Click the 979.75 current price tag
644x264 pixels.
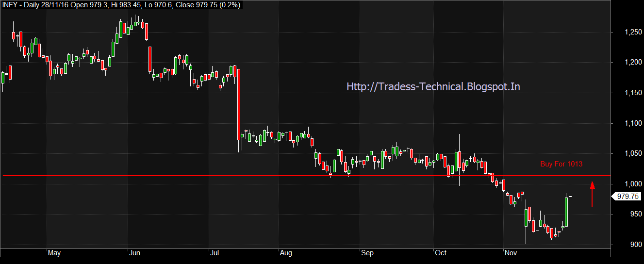pos(627,197)
